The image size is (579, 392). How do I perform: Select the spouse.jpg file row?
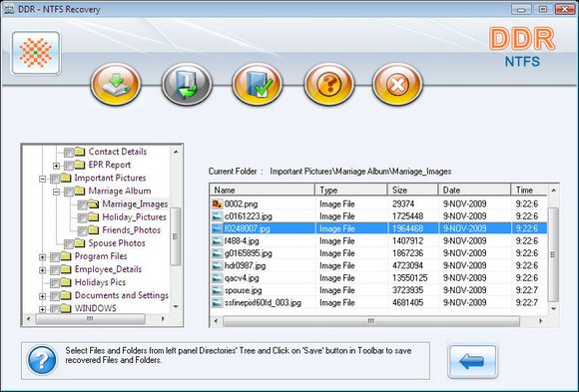coord(379,290)
